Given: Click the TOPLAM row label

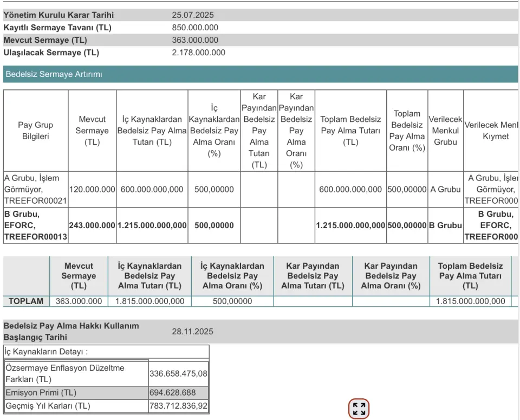Looking at the screenshot, I should coord(25,301).
